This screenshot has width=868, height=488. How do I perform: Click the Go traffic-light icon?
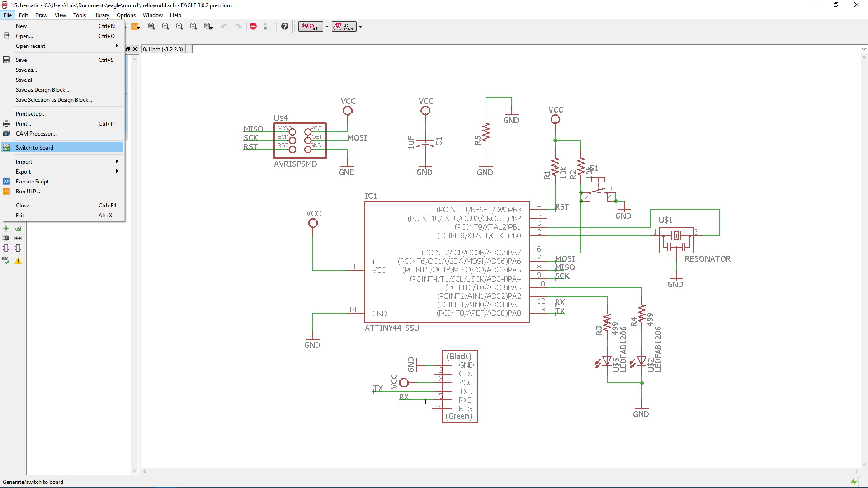(265, 26)
